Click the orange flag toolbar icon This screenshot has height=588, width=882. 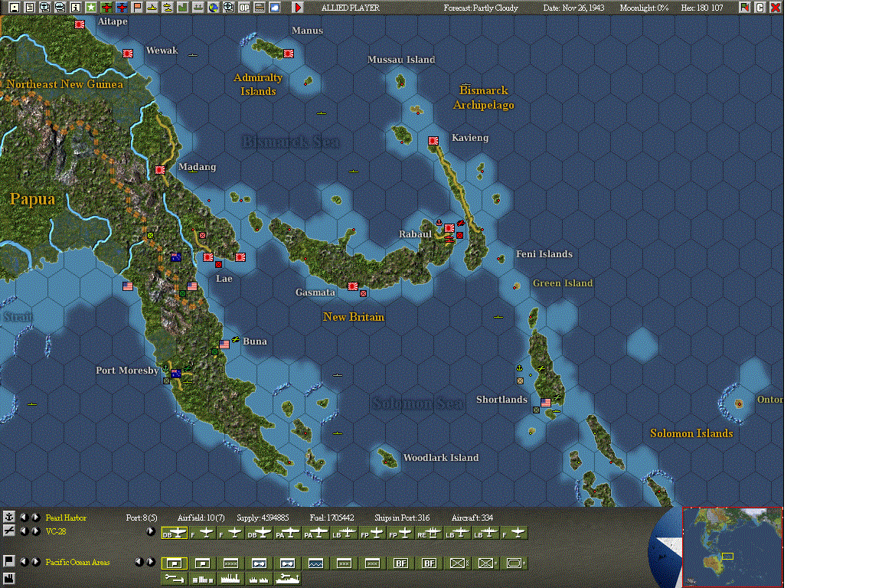(137, 8)
